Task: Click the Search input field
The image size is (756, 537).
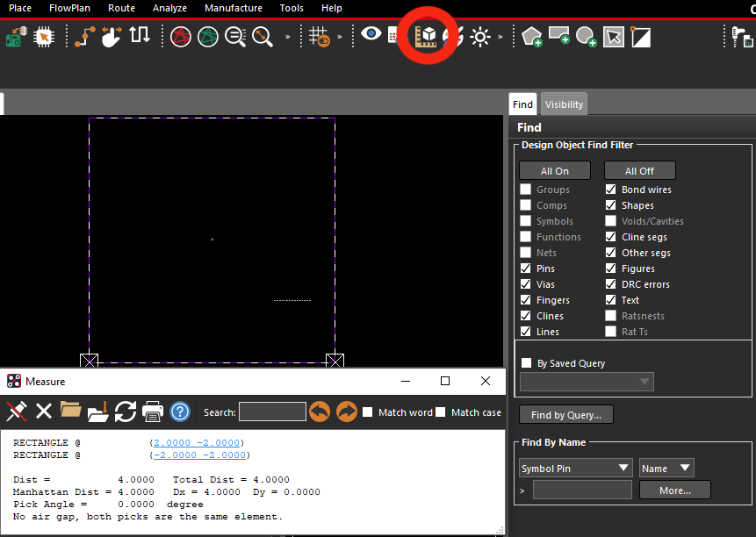Action: (x=272, y=412)
